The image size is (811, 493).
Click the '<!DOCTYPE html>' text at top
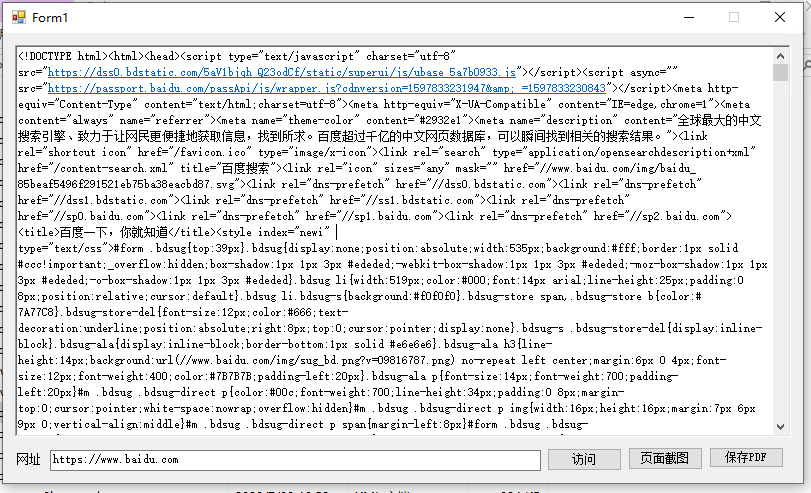tap(63, 56)
